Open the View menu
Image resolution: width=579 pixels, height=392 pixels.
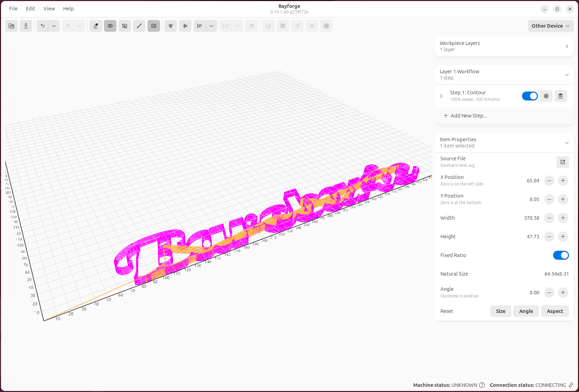(49, 9)
